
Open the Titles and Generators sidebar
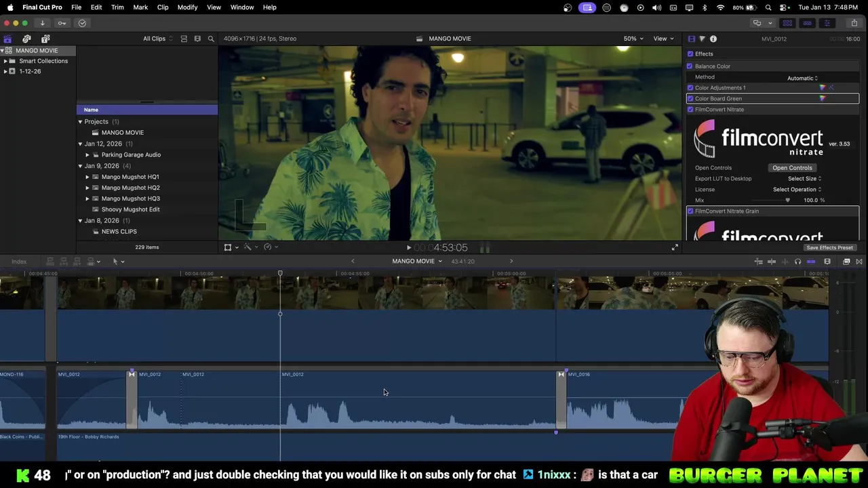[45, 39]
